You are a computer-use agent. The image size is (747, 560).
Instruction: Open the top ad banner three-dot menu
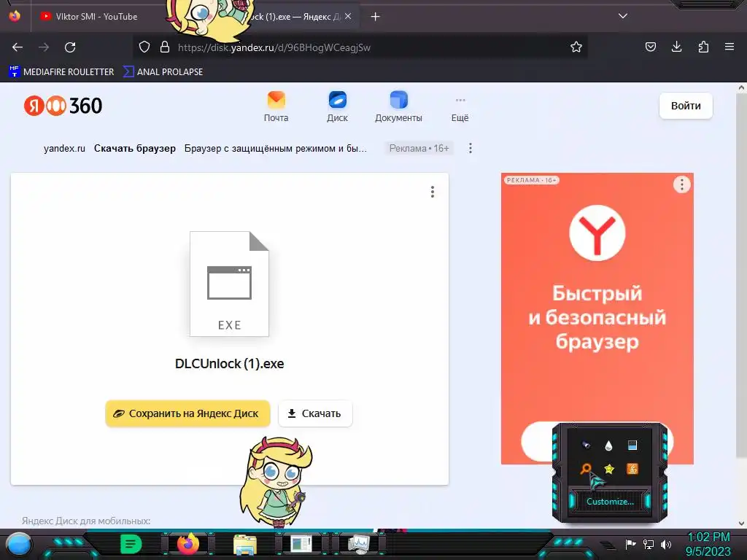pos(471,148)
